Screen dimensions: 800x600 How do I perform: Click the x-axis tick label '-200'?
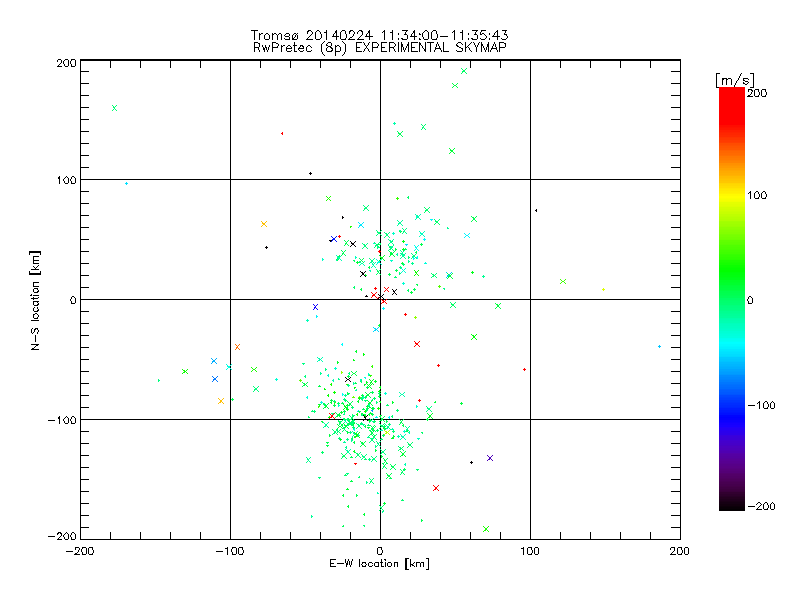tap(80, 551)
